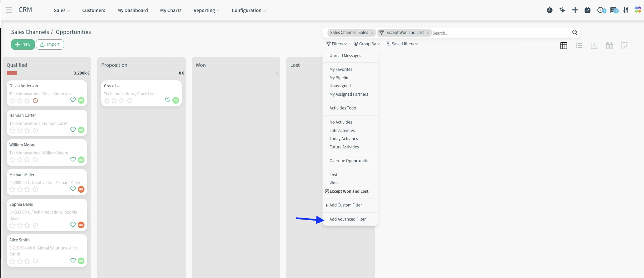Set first priority star on Grace Lee card
The image size is (644, 278).
(107, 101)
